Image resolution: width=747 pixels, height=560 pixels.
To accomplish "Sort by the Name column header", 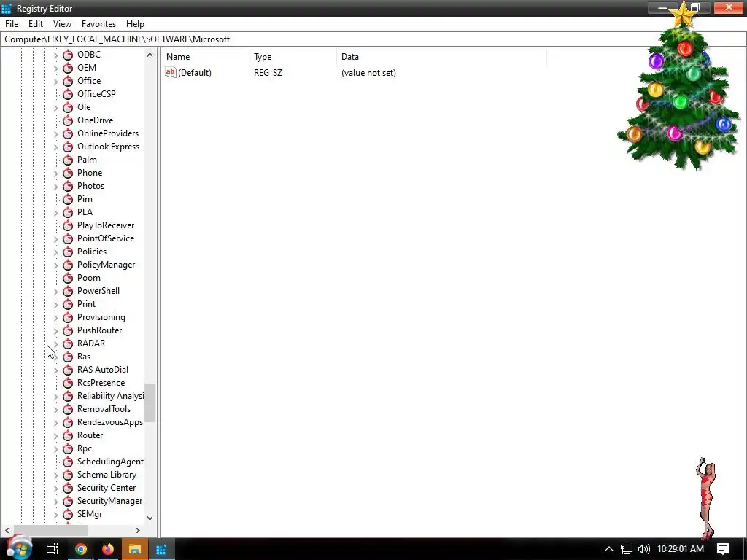I will [205, 57].
